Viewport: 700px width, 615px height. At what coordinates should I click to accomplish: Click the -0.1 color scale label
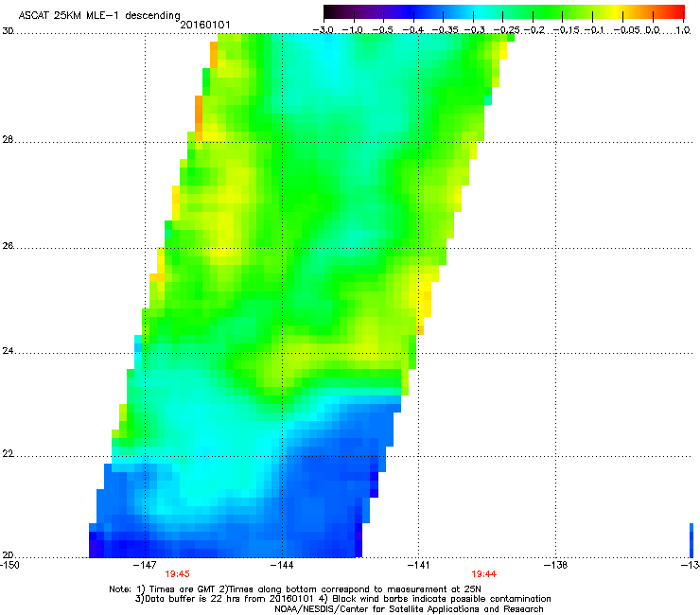coord(594,30)
